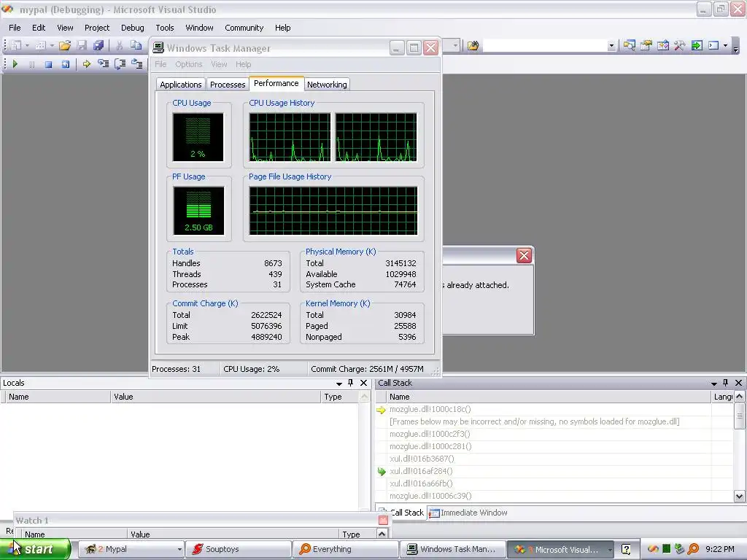This screenshot has width=747, height=560.
Task: Click the Step Out icon
Action: point(137,64)
